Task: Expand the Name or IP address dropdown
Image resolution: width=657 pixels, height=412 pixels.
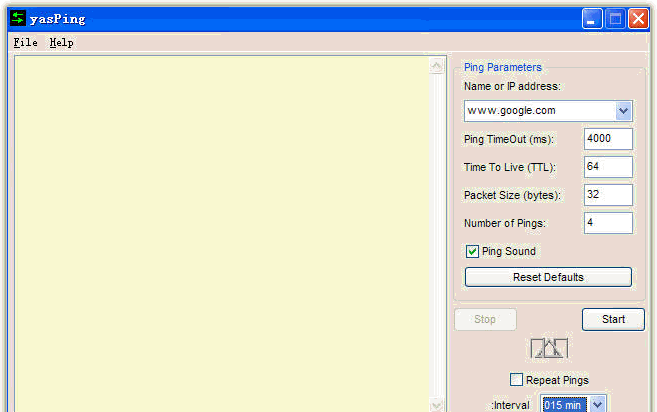Action: click(x=623, y=111)
